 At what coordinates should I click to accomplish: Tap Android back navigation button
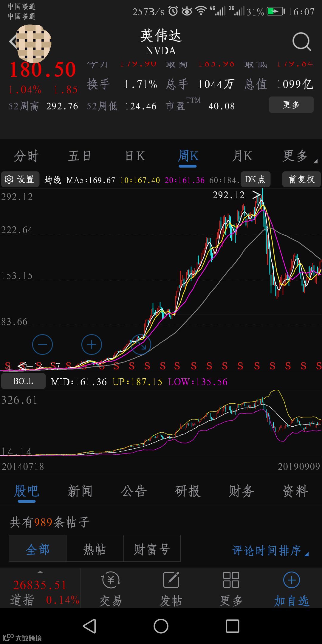coord(89,626)
